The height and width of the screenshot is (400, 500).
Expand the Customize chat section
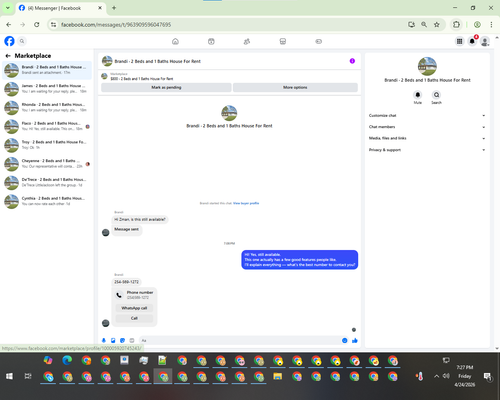click(427, 116)
